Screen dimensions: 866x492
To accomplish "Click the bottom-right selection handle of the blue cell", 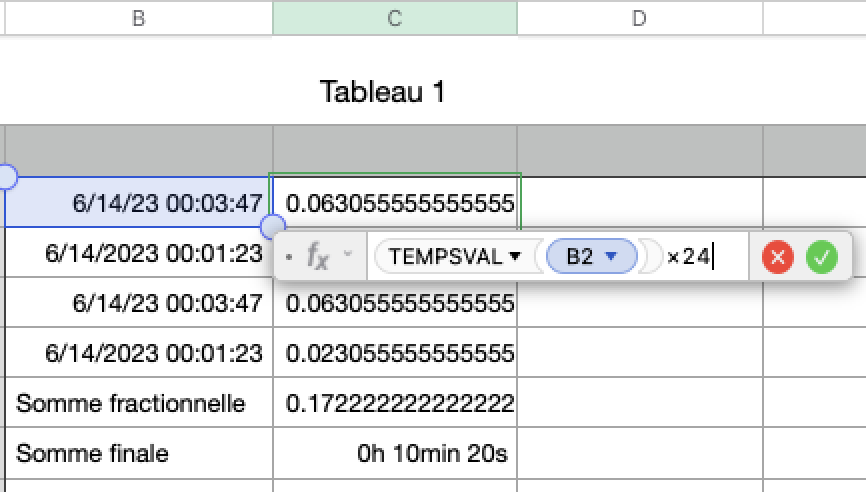I will [272, 227].
